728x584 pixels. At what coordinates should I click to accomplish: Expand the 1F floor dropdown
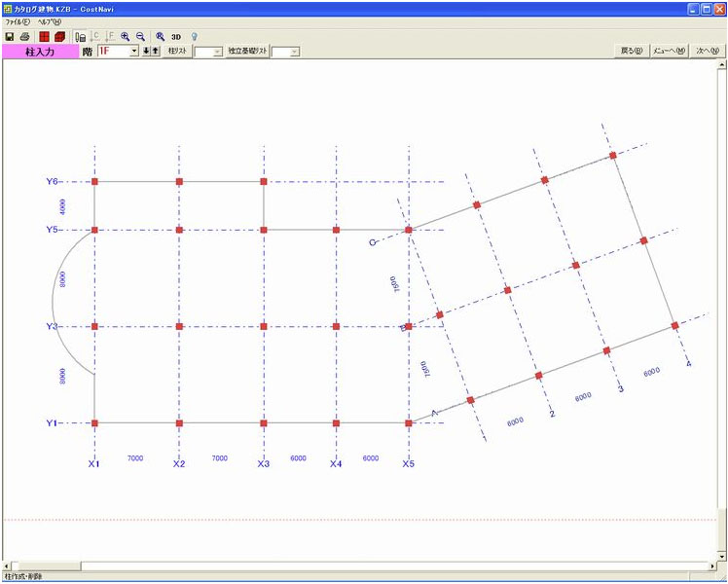tap(133, 51)
